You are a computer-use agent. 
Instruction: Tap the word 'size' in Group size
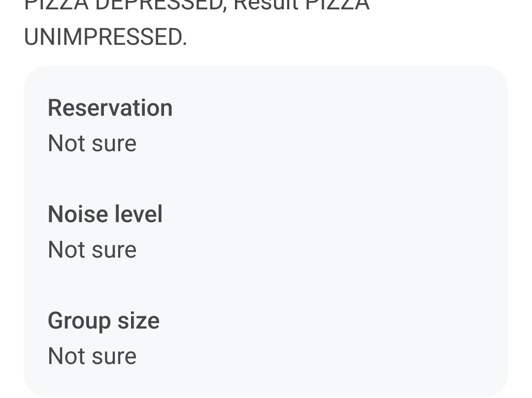point(138,321)
